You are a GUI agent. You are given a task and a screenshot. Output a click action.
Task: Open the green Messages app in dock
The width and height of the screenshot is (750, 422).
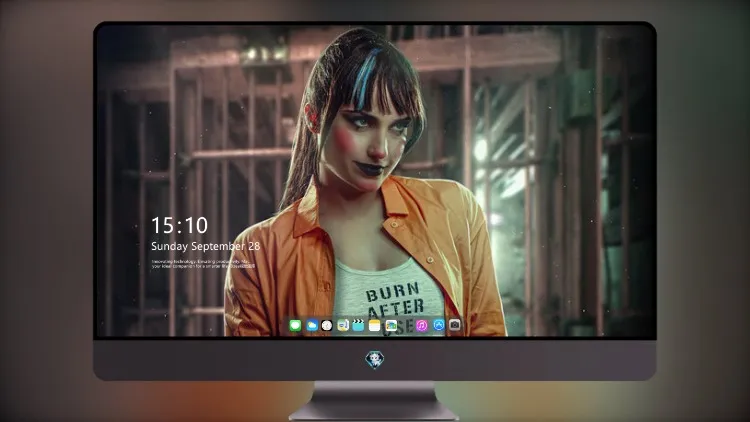(295, 325)
